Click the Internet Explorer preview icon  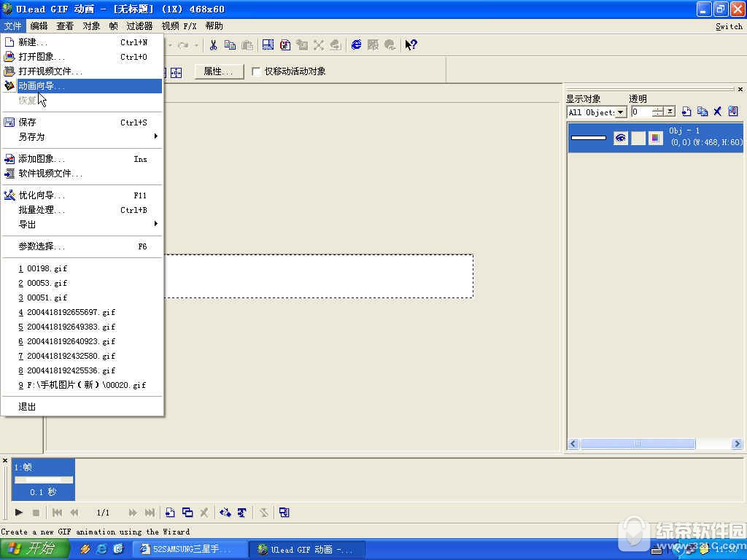[356, 44]
